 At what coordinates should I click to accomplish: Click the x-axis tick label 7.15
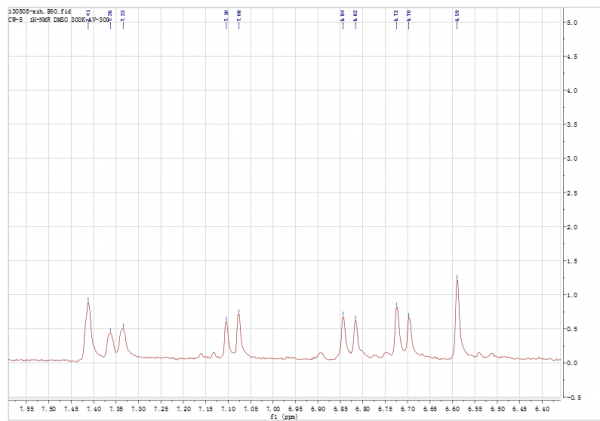[206, 409]
